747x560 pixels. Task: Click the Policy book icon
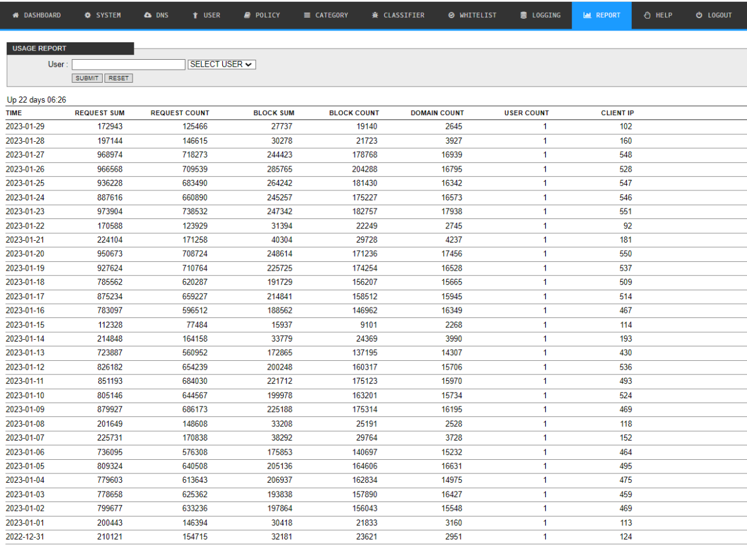pos(247,15)
